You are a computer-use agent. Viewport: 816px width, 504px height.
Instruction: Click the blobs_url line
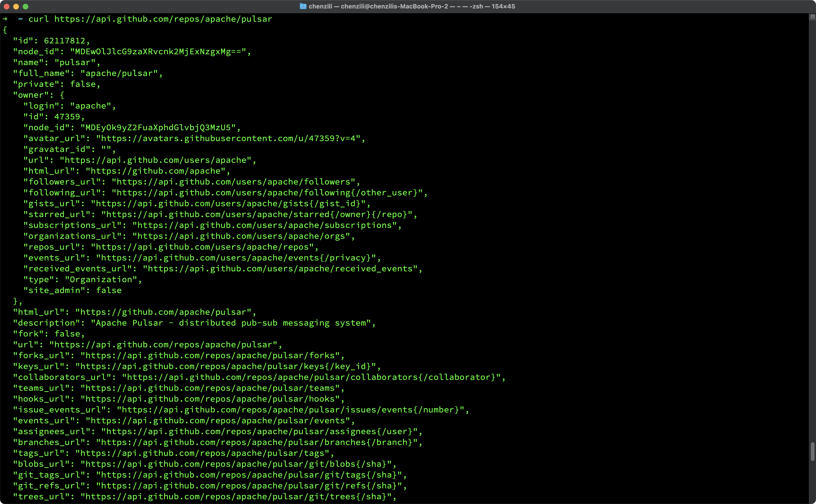click(205, 464)
